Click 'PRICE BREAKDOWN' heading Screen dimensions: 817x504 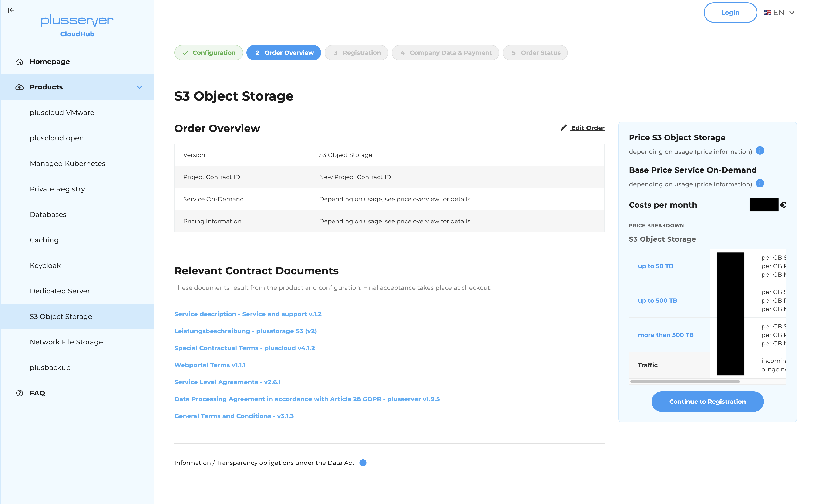(x=656, y=225)
